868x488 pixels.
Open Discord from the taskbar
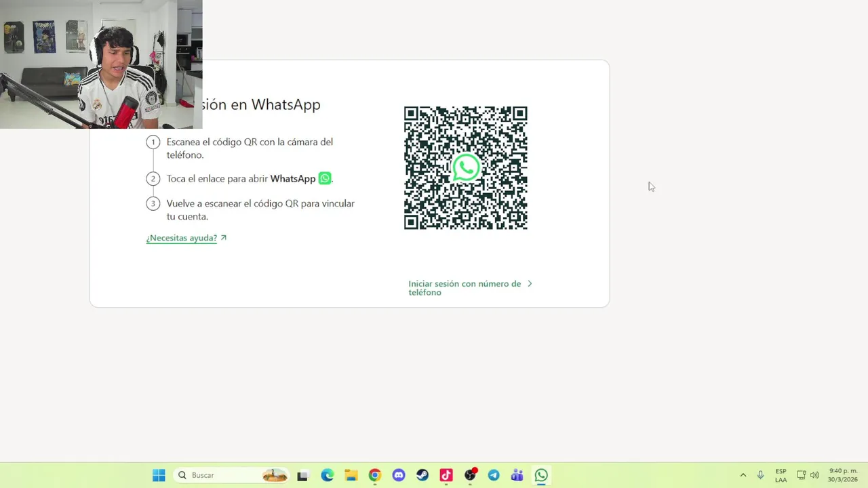[x=399, y=475]
